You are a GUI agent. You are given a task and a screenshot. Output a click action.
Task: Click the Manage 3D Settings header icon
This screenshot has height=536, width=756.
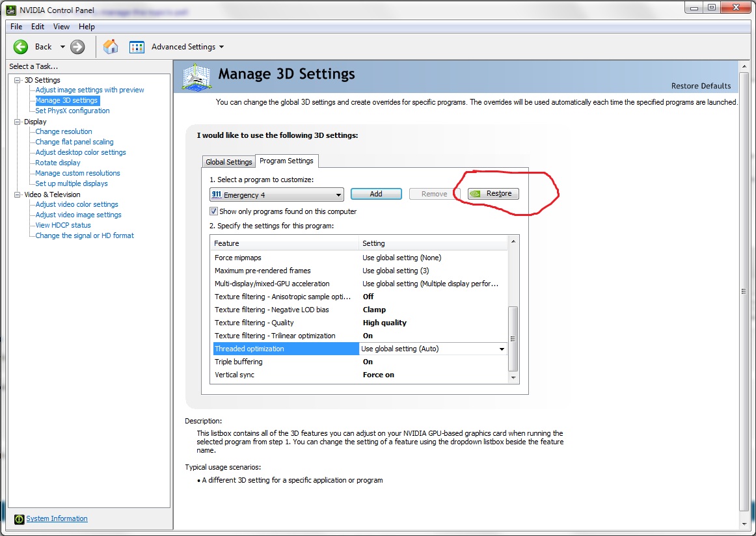[196, 77]
